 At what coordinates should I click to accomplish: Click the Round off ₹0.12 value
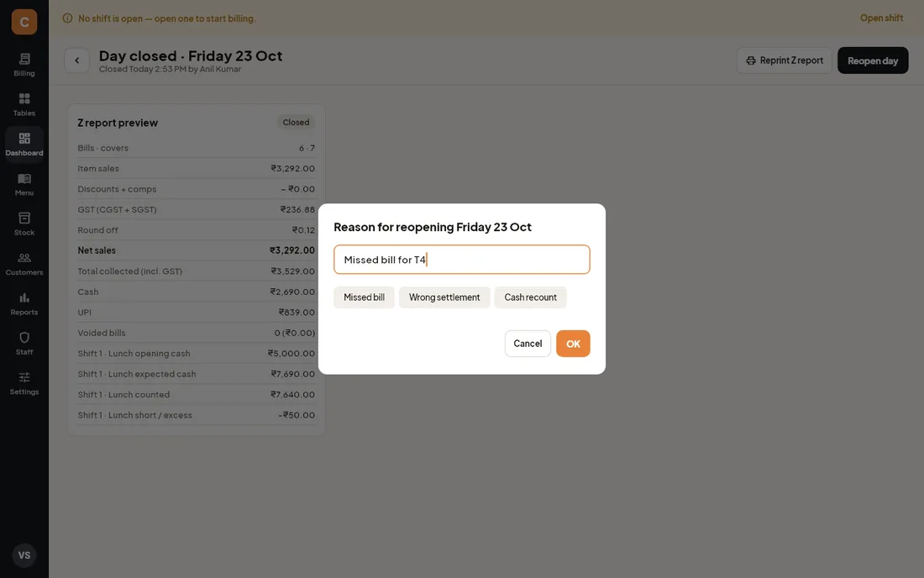point(303,230)
